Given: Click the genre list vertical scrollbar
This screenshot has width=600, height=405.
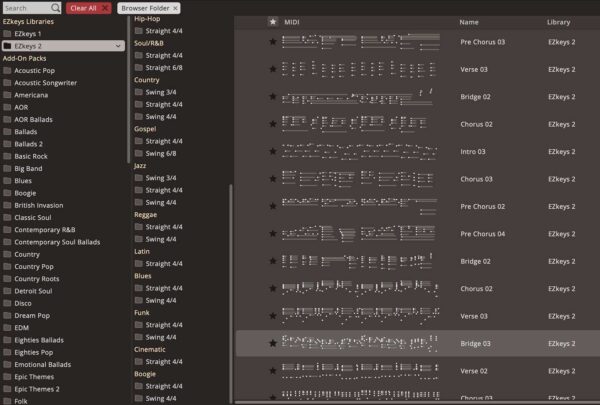Looking at the screenshot, I should (230, 293).
